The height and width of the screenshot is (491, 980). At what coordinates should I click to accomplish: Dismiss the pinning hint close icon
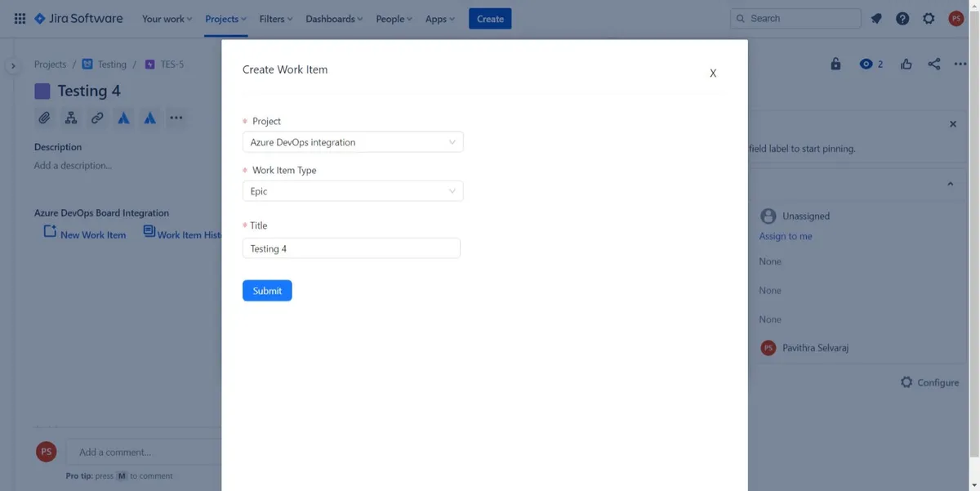click(x=953, y=124)
